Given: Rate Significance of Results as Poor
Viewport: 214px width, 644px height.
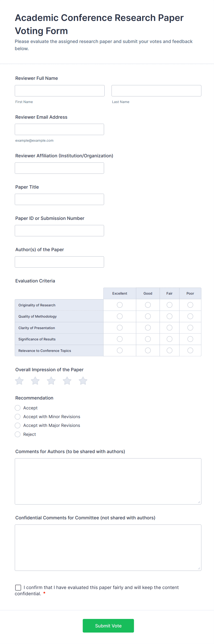Looking at the screenshot, I should [190, 339].
